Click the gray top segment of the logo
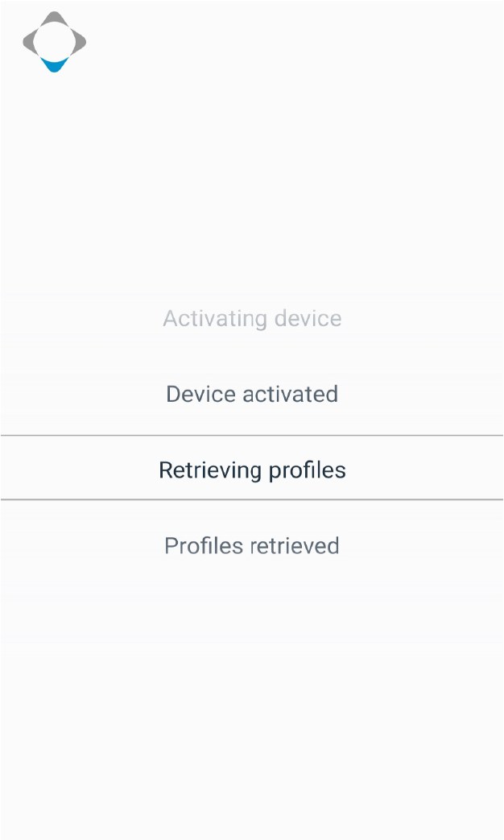 [54, 19]
